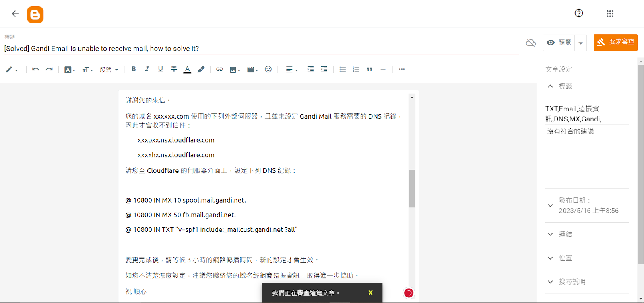This screenshot has width=644, height=303.
Task: Dismiss the review notification with X
Action: click(x=370, y=293)
